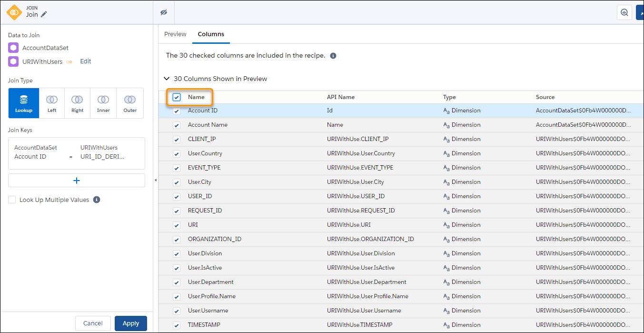Uncheck the USER_ID column
Screen dimensions: 644x333
177,197
